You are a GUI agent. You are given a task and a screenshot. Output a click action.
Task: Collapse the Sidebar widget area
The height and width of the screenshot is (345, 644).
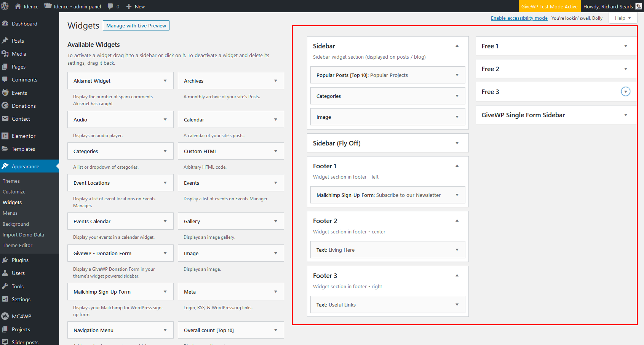coord(457,46)
